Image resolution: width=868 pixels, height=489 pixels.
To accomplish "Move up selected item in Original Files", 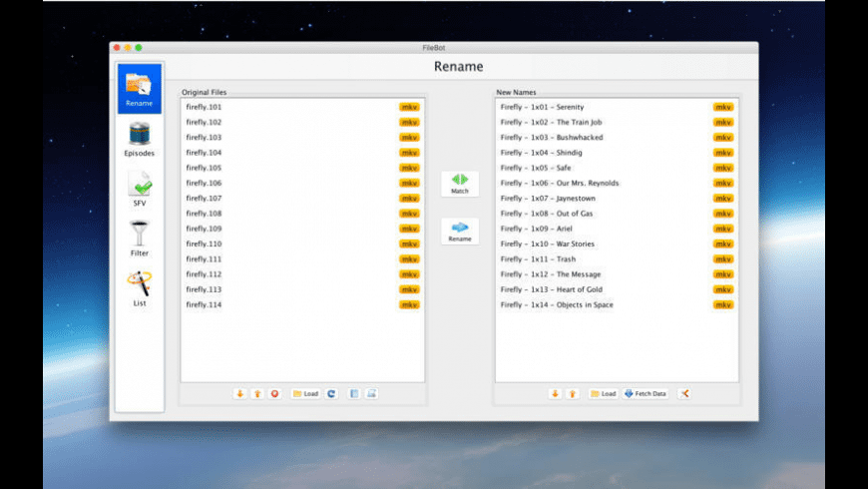I will 257,394.
